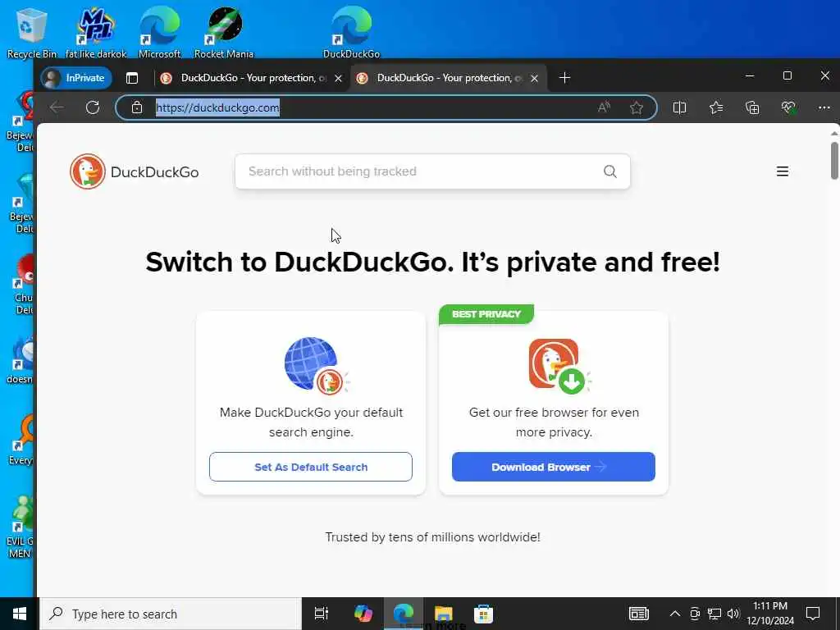Open Edge Settings and more menu
840x630 pixels.
824,107
